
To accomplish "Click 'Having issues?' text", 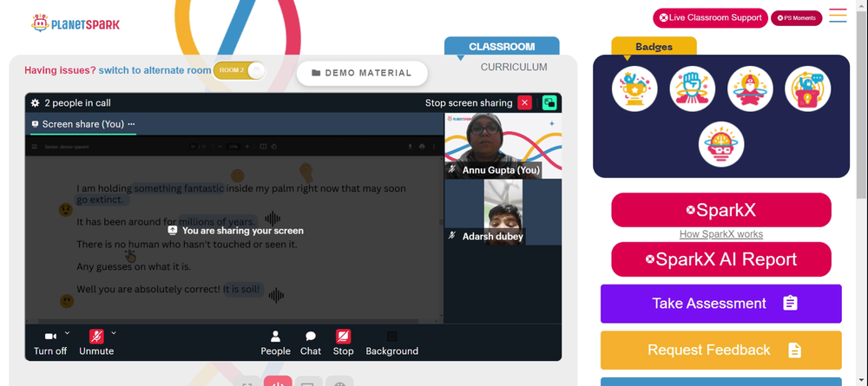I will [x=60, y=71].
